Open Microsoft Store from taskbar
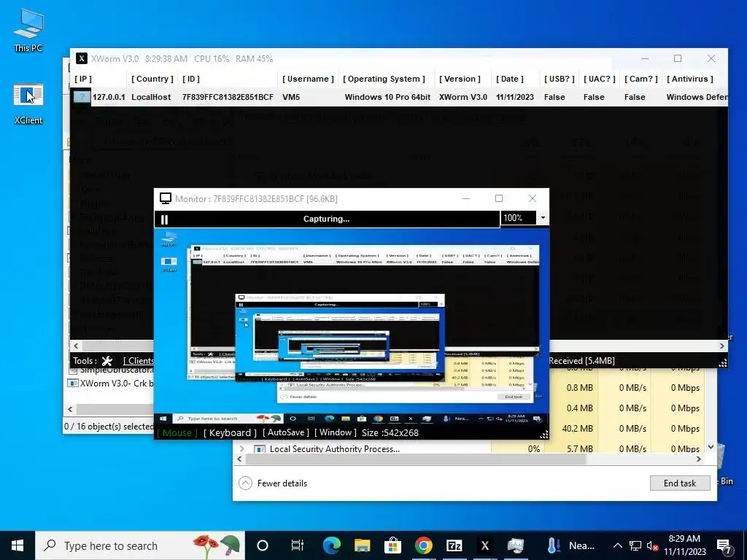 click(x=392, y=545)
